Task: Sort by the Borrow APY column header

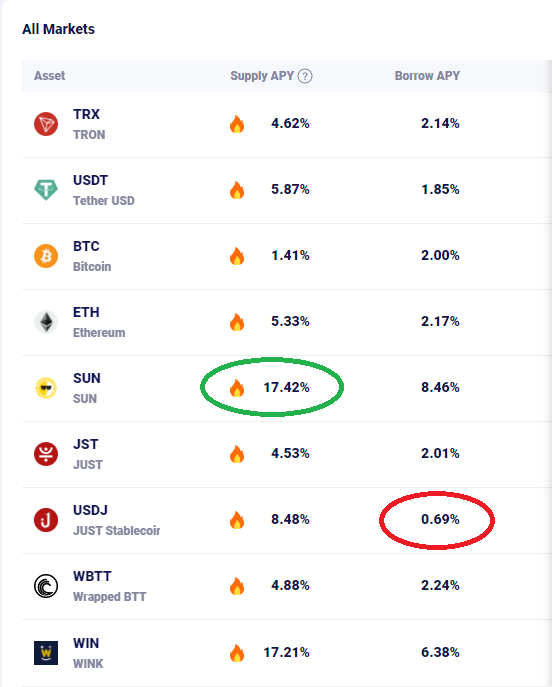Action: 427,76
